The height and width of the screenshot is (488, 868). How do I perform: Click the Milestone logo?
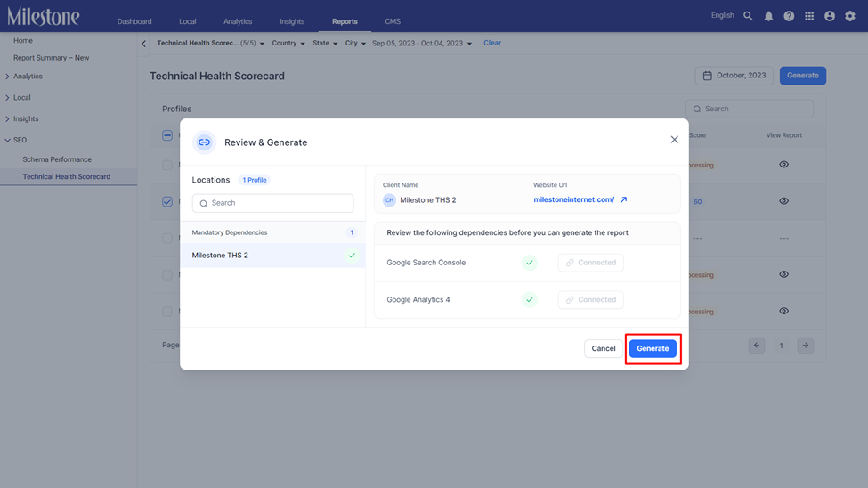pyautogui.click(x=44, y=17)
